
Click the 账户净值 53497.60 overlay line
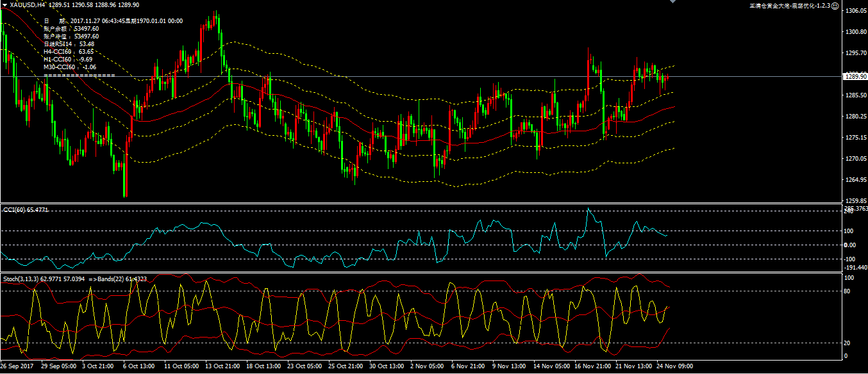tap(71, 37)
